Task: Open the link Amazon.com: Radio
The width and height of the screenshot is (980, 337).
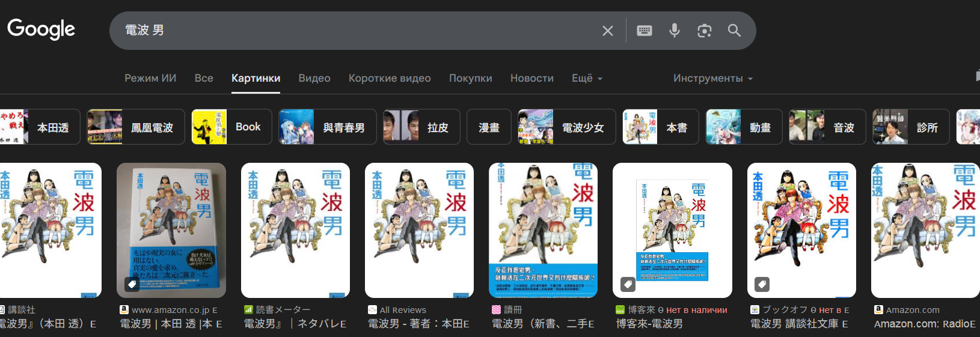Action: click(925, 324)
